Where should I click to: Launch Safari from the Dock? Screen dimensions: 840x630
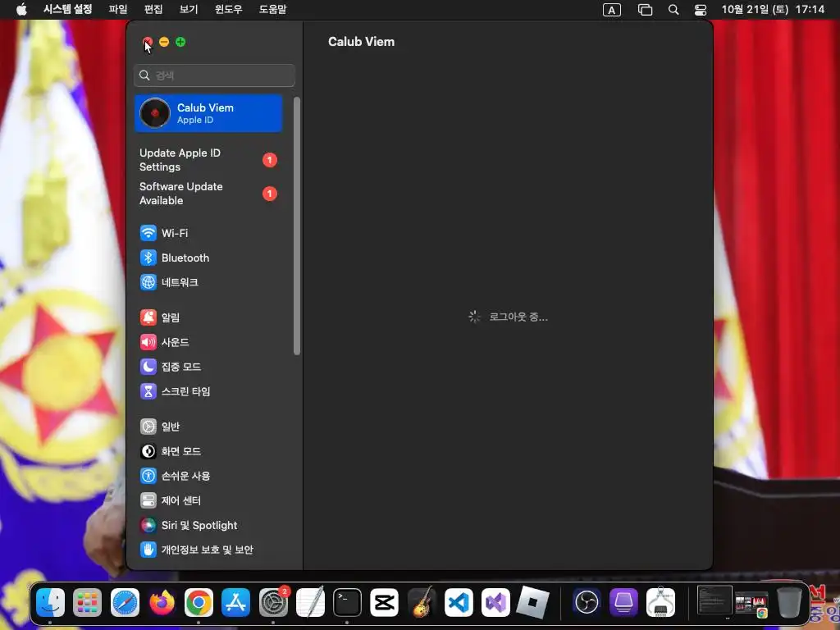click(125, 602)
